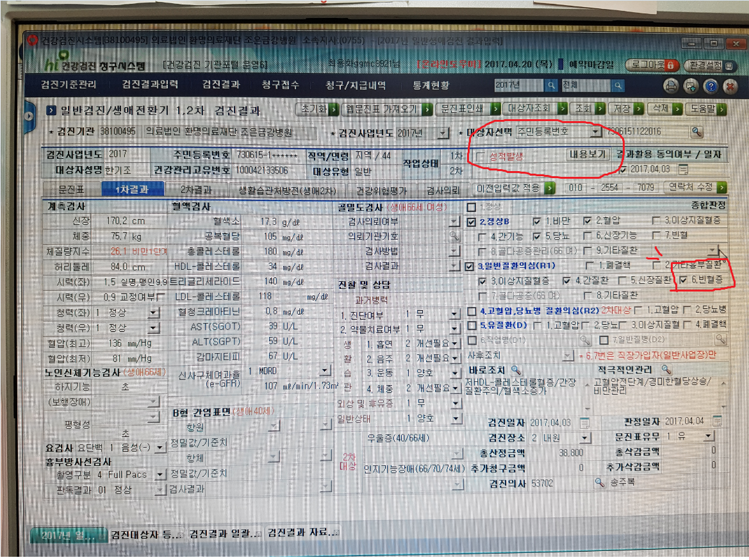Screen dimensions: 749x560
Task: Open the 검진사업년도 year dropdown
Action: [444, 133]
